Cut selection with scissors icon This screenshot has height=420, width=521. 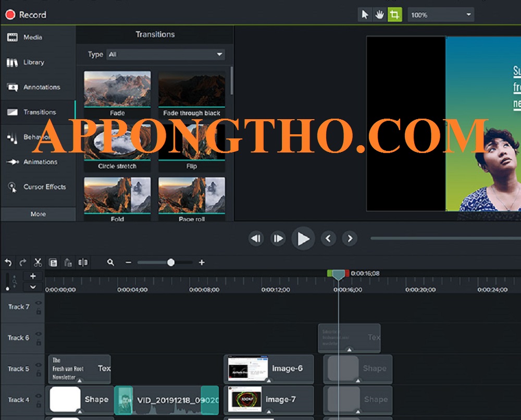tap(38, 263)
